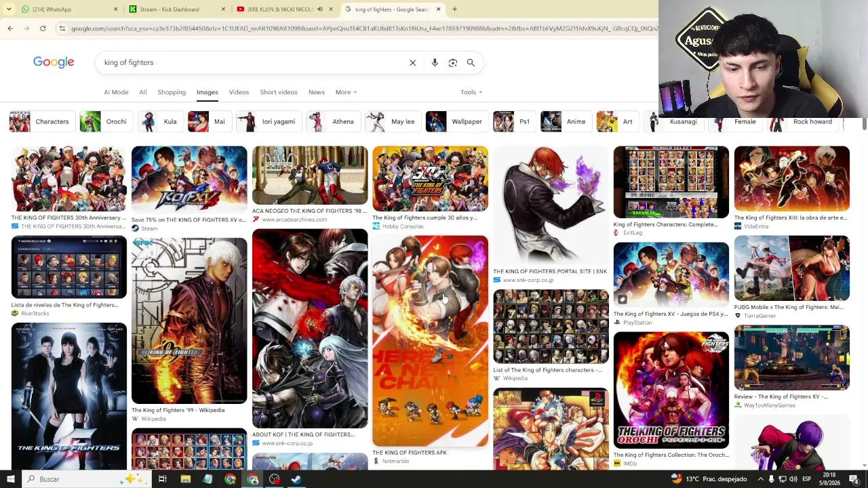Screen dimensions: 868x488
Task: Start a voice search with the microphone
Action: [x=435, y=63]
